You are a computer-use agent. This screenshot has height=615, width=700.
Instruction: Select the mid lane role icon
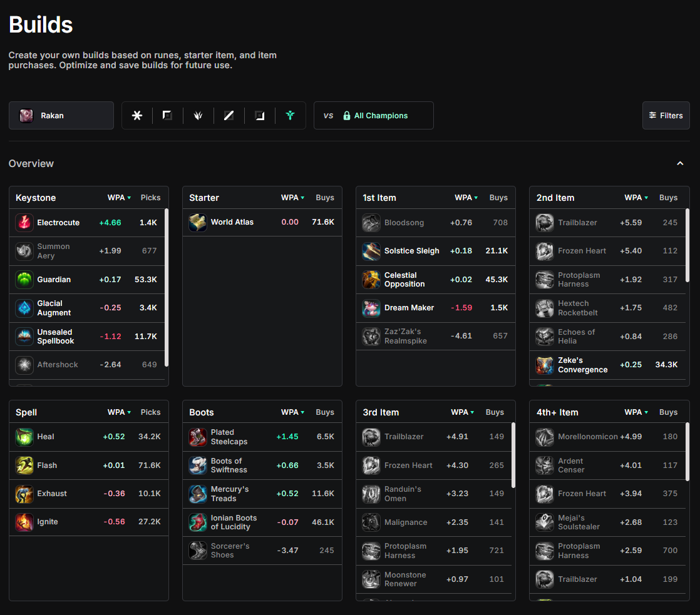[x=229, y=116]
